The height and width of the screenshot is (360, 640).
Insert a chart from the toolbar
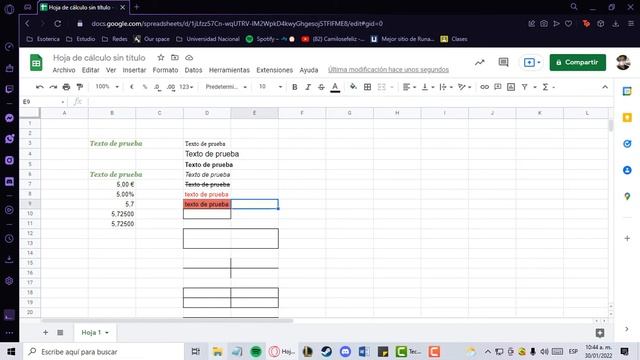point(511,87)
